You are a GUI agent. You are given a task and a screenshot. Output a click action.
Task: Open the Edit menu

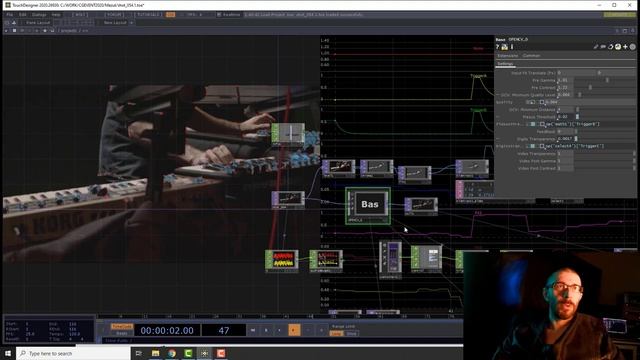(22, 15)
